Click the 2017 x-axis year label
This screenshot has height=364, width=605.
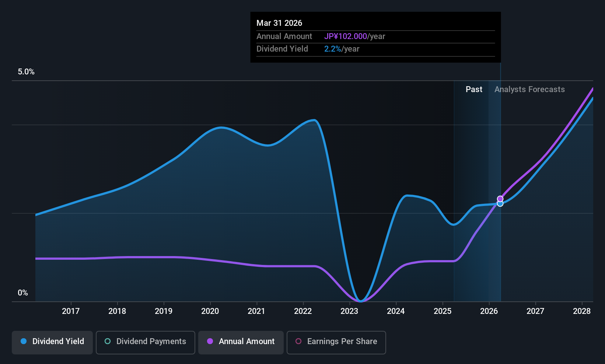pyautogui.click(x=71, y=311)
